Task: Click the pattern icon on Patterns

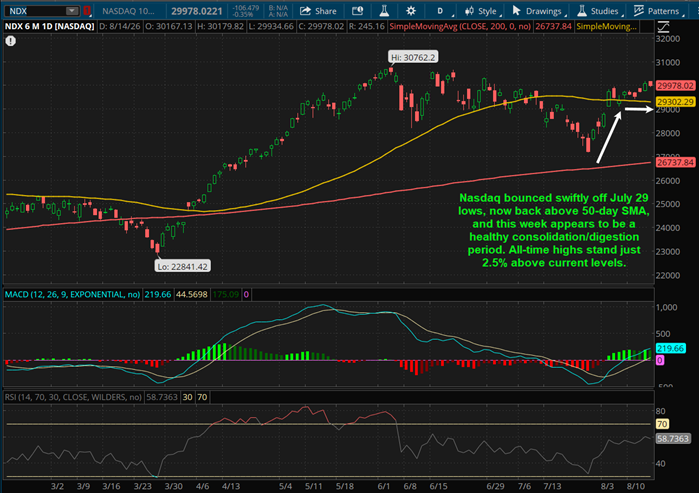Action: click(638, 11)
